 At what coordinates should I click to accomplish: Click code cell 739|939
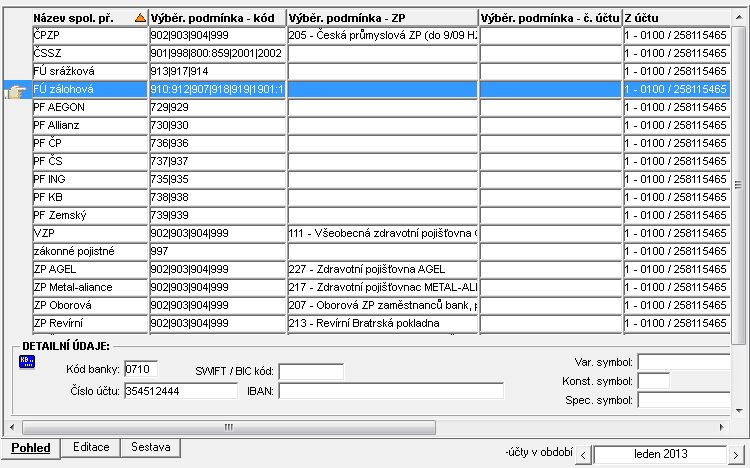pyautogui.click(x=218, y=215)
